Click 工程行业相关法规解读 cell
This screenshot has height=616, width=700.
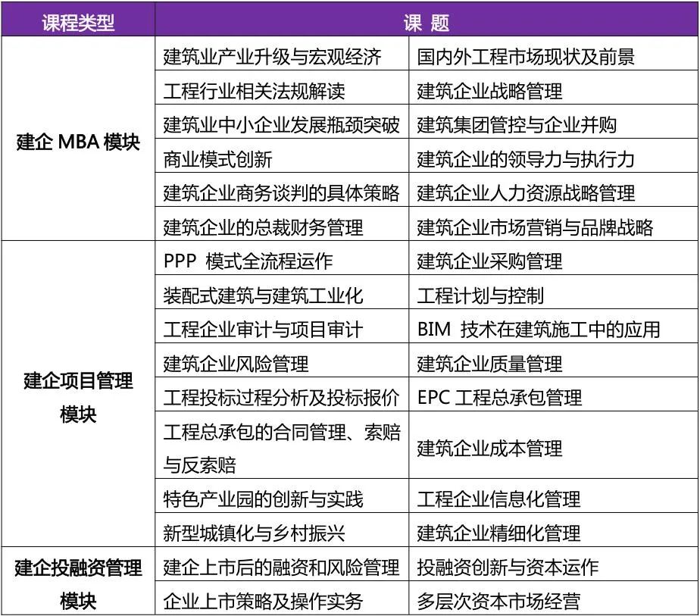click(282, 87)
